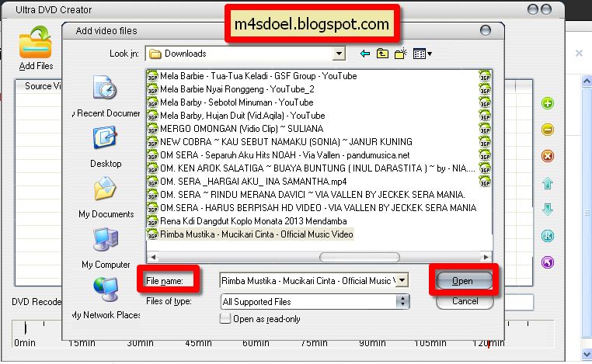Click the blue split icon button
The image size is (592, 364).
(548, 236)
